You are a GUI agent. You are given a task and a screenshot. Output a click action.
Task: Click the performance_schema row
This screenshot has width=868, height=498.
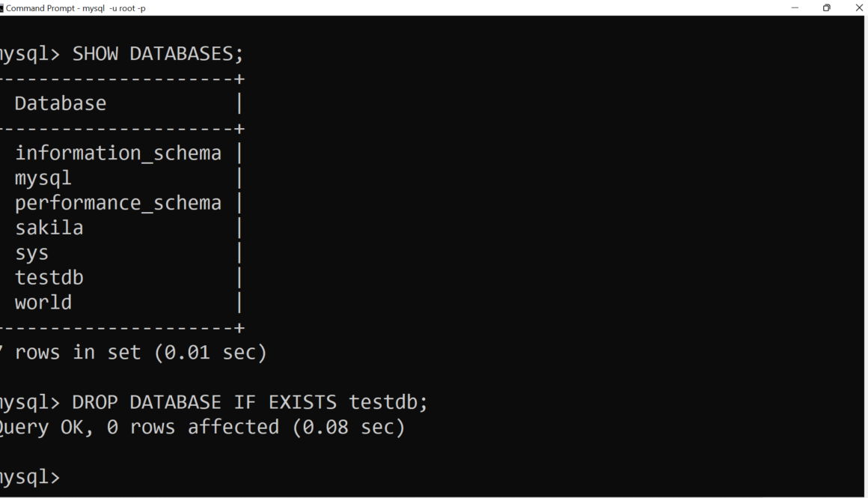coord(118,203)
